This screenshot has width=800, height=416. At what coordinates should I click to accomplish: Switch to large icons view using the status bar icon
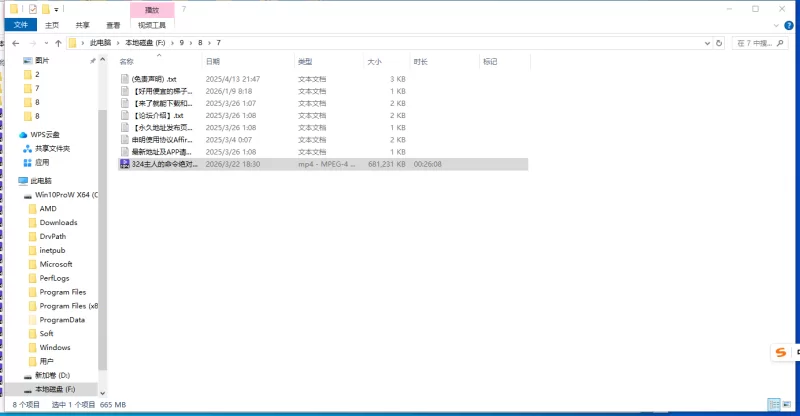(786, 404)
